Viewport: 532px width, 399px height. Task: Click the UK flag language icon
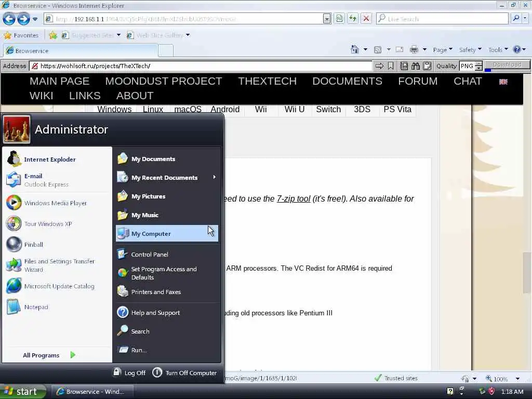[x=503, y=82]
